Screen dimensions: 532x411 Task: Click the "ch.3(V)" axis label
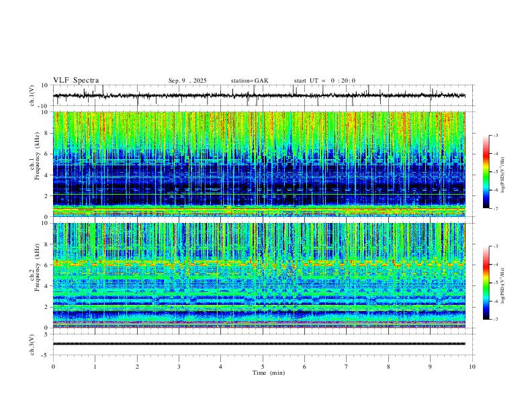point(32,345)
